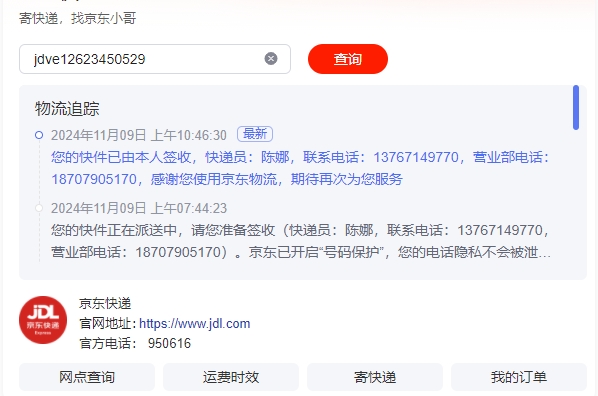598x396 pixels.
Task: Select timeline marker for 上午10:46:30 entry
Action: [x=39, y=135]
